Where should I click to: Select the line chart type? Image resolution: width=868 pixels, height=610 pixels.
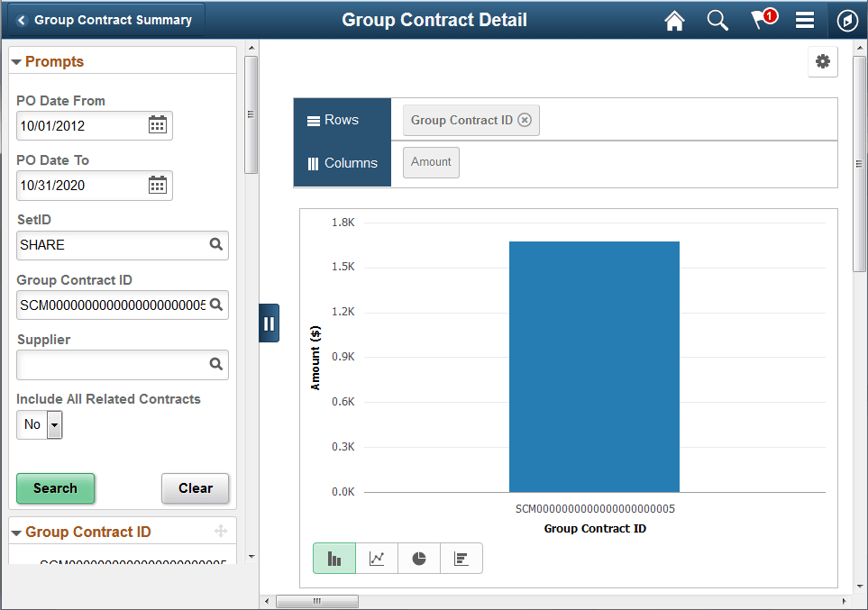pyautogui.click(x=377, y=558)
